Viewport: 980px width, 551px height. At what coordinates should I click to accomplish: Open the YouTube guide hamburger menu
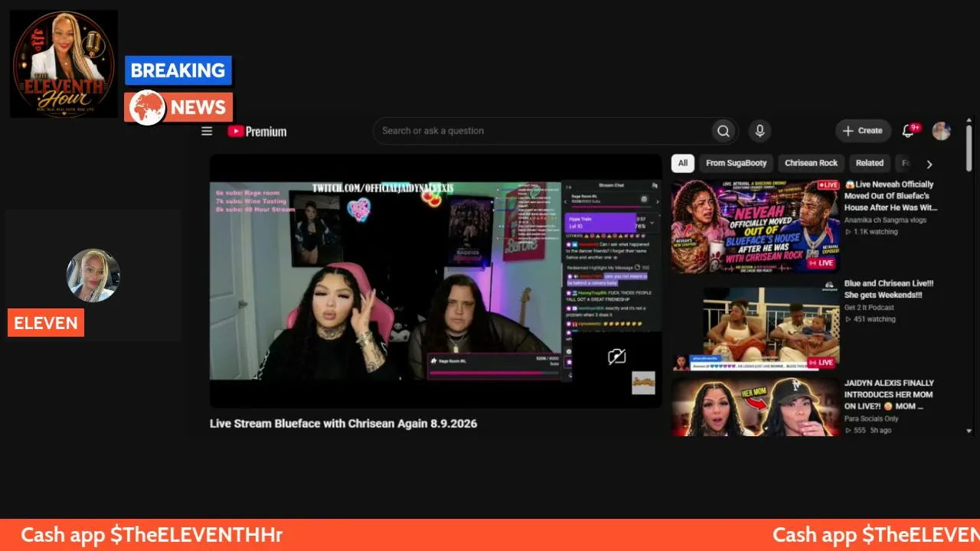(207, 131)
